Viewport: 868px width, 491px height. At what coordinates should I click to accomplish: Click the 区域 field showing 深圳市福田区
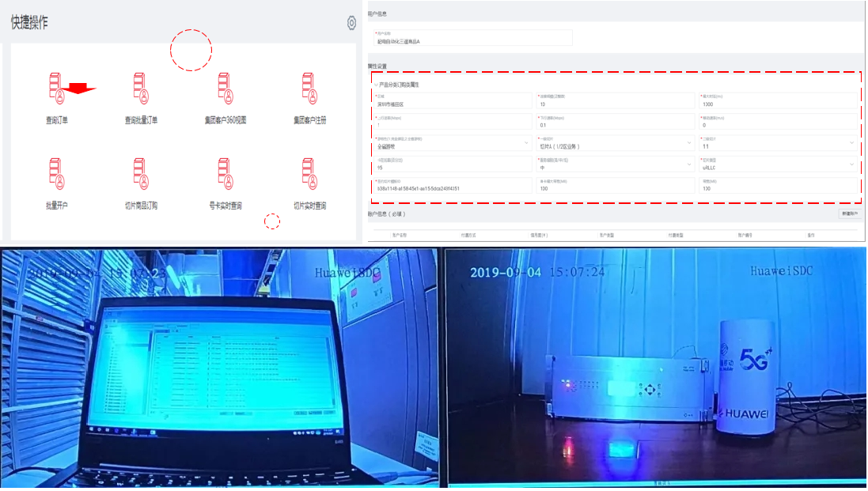451,104
